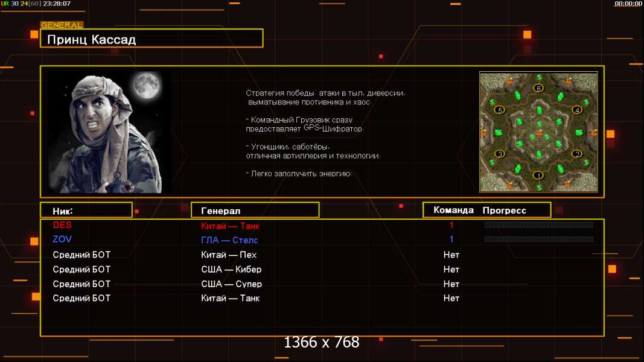Select player ZOV in the list

click(62, 240)
